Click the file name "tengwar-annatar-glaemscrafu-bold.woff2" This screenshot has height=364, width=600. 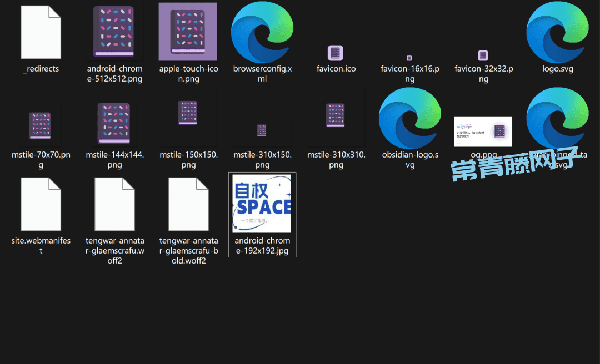pos(189,251)
